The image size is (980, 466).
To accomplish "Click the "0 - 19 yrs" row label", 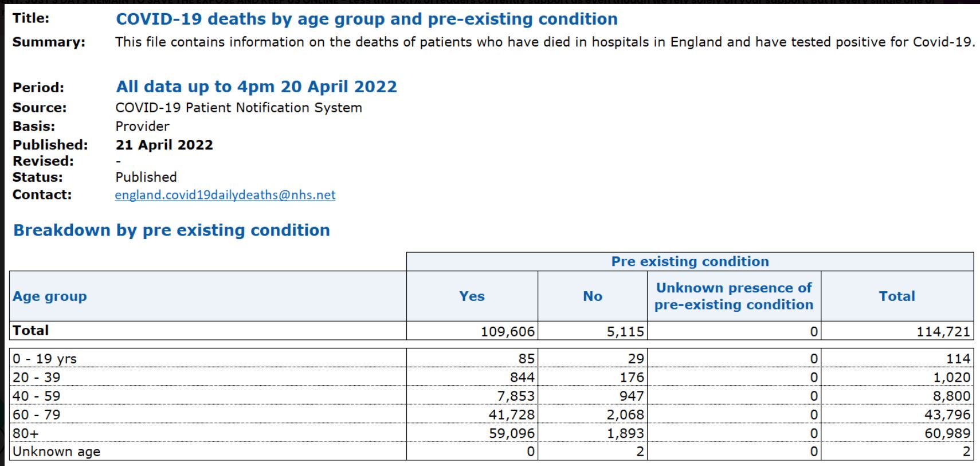I will tap(45, 359).
